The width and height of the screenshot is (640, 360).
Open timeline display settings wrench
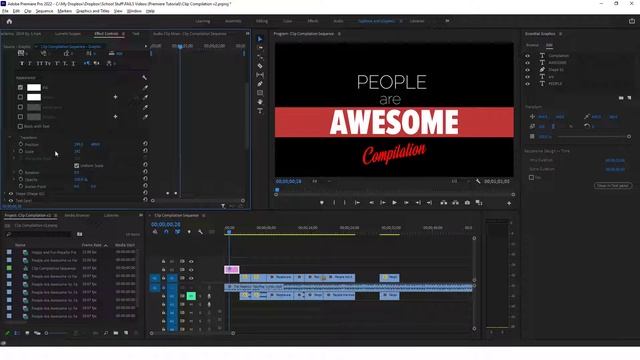tap(200, 232)
